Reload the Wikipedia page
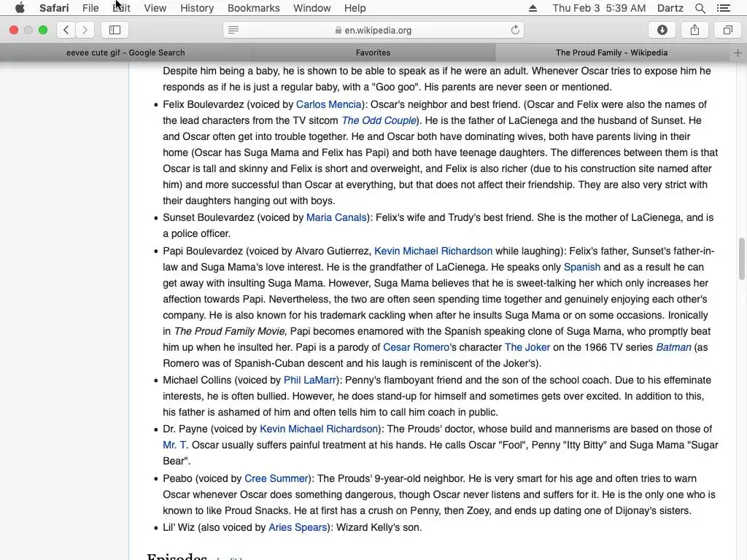This screenshot has width=747, height=560. tap(515, 30)
